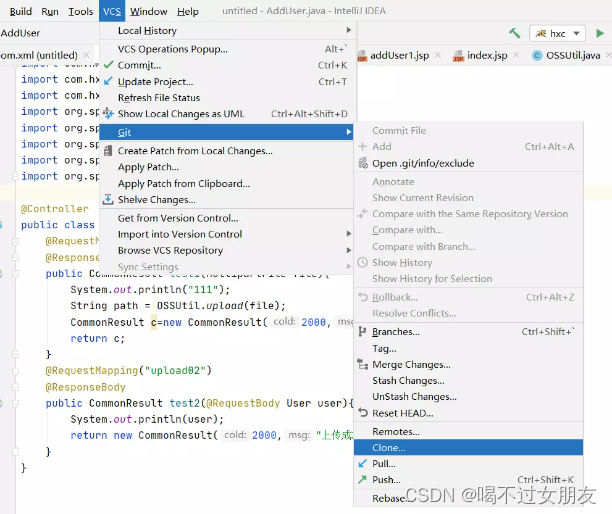Click the addUser1.jsp file type icon

point(362,56)
